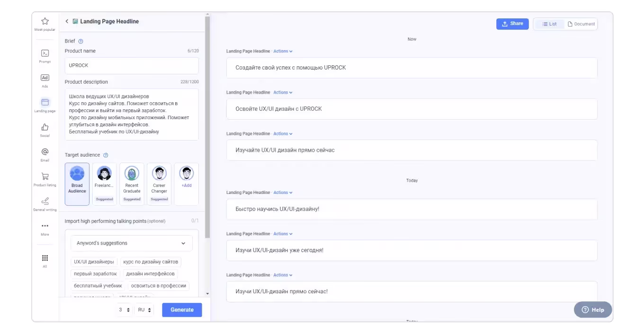Click the Brief help question icon
644x334 pixels.
tap(80, 42)
